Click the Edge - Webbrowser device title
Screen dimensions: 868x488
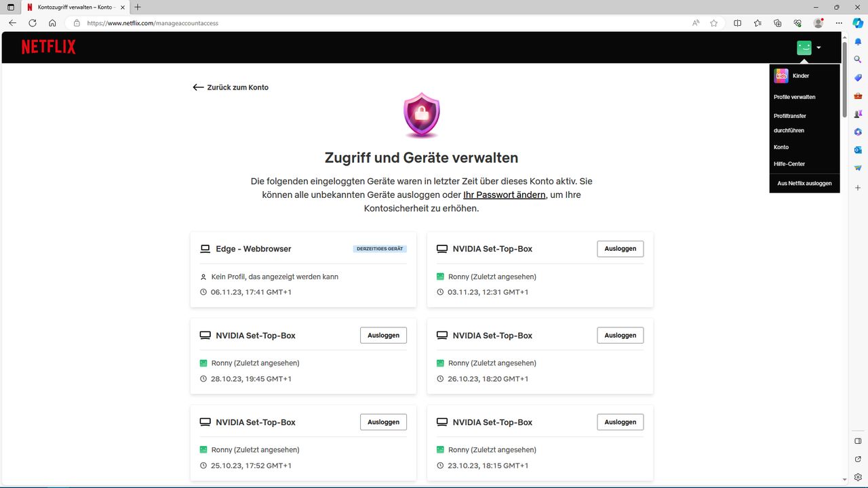tap(253, 249)
